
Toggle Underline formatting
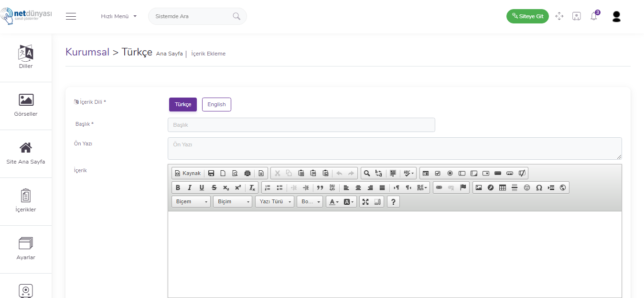pos(202,188)
